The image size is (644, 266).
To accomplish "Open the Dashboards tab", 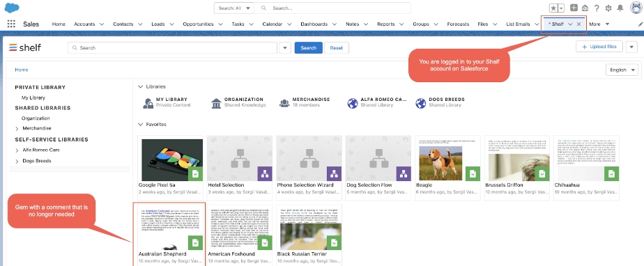I will coord(314,24).
